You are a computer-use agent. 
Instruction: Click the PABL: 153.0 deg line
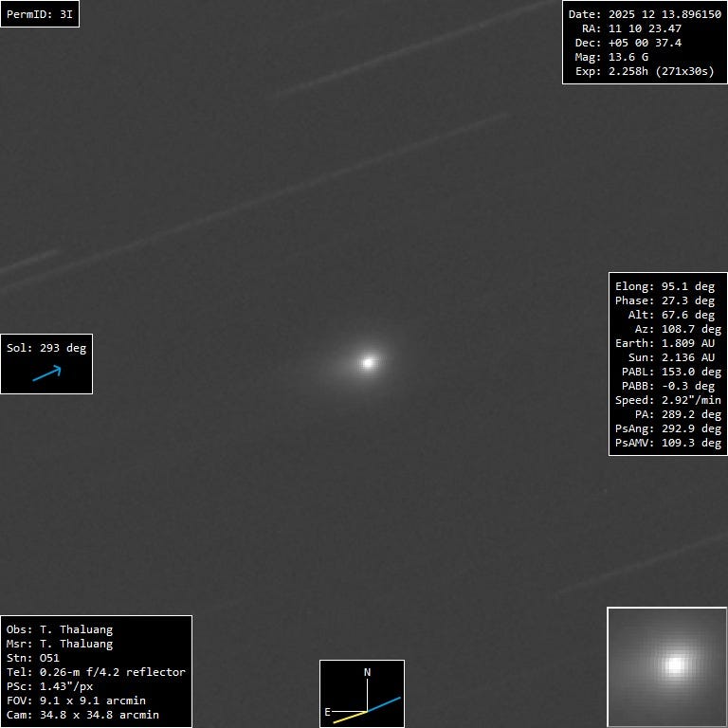[671, 372]
